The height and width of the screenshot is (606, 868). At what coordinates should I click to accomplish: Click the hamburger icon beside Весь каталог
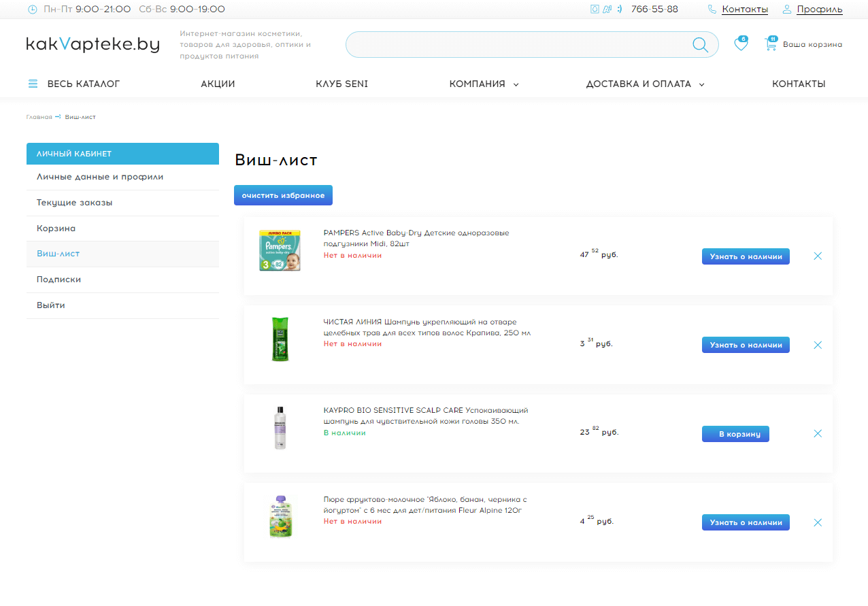tap(33, 84)
